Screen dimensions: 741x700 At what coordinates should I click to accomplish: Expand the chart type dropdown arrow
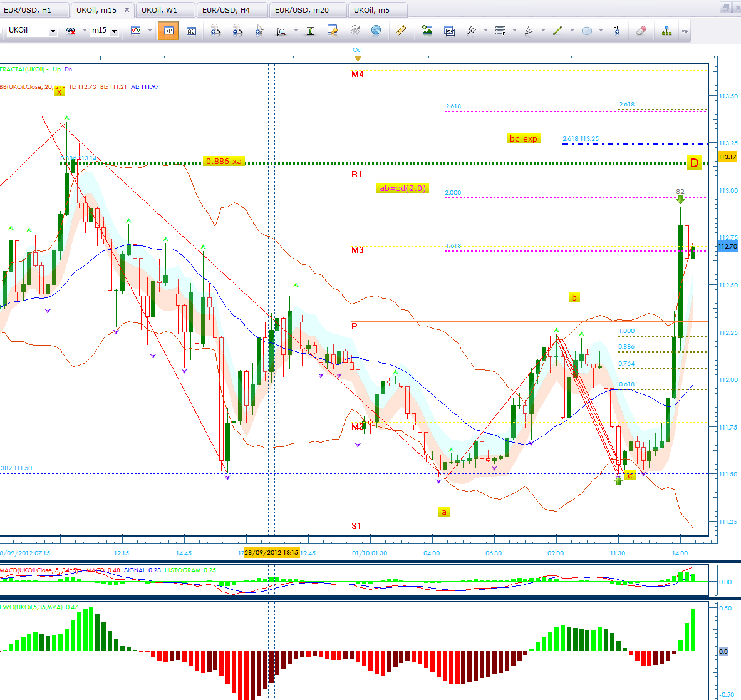[x=150, y=31]
